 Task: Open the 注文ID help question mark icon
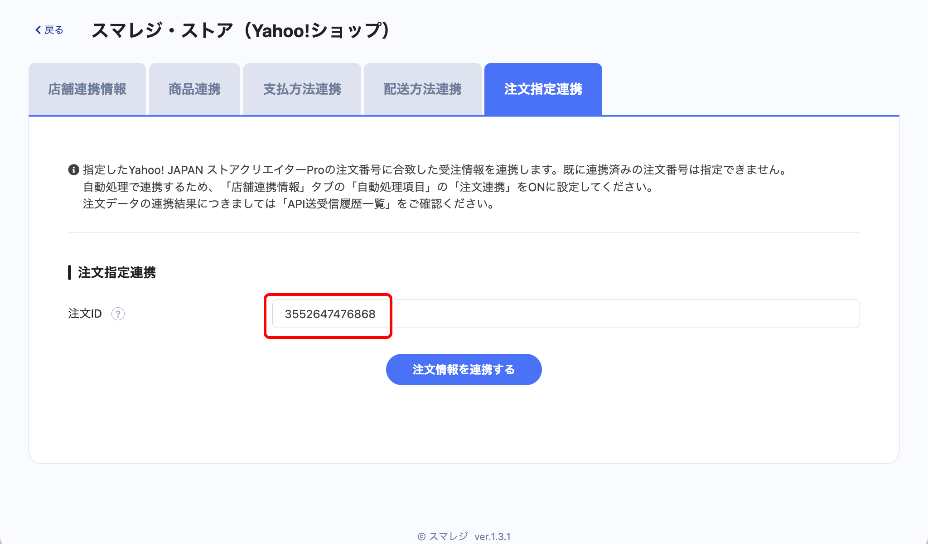click(118, 314)
